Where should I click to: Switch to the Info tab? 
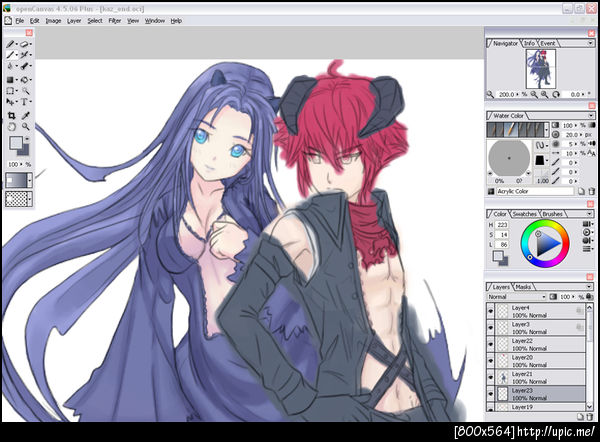(529, 43)
